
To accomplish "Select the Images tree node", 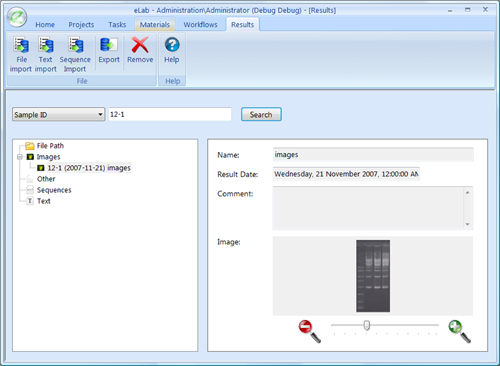I will point(44,157).
